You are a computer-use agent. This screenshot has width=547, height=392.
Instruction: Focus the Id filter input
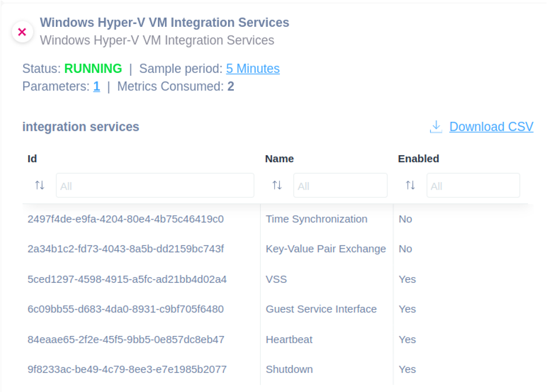(155, 185)
